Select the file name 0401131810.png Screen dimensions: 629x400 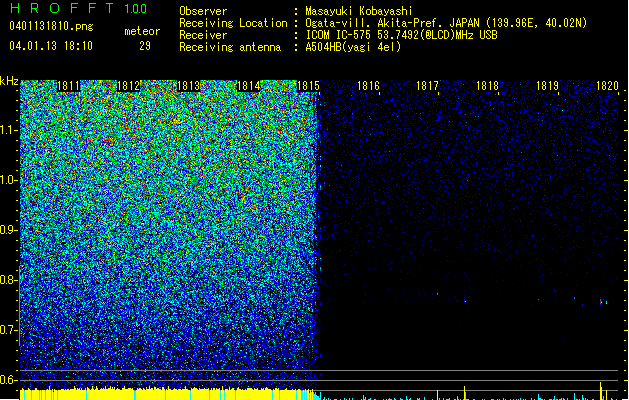(51, 26)
